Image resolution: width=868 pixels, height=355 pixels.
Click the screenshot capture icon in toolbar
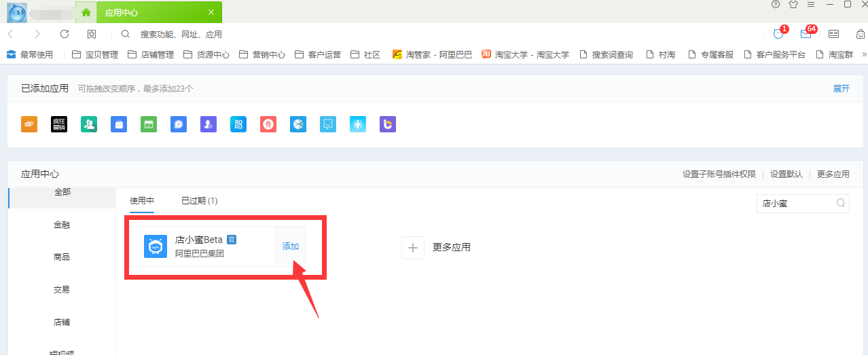pyautogui.click(x=92, y=34)
